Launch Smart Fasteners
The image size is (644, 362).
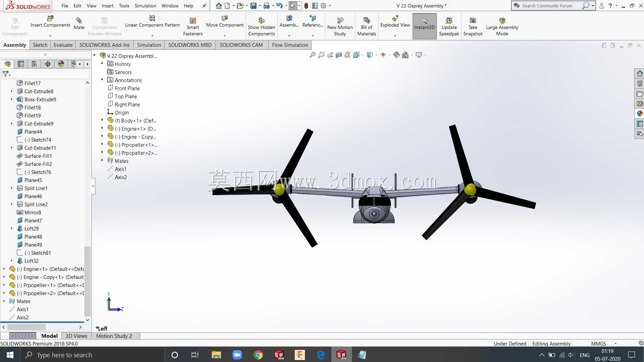tap(193, 27)
